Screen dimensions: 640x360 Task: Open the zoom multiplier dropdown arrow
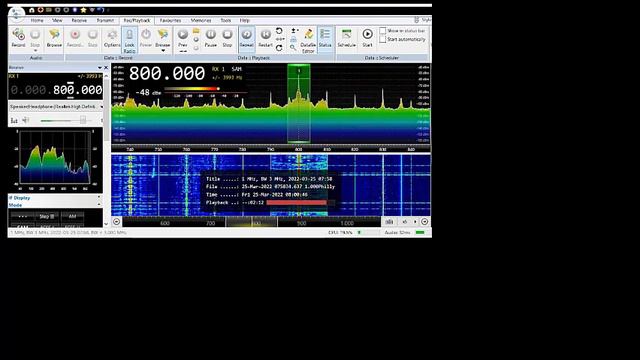pos(415,222)
